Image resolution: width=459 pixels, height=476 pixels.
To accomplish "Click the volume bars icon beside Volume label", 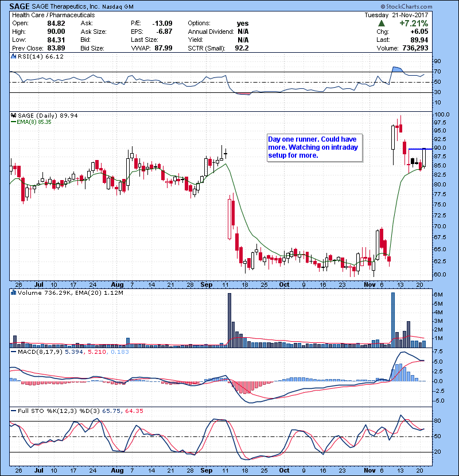I will [x=13, y=292].
